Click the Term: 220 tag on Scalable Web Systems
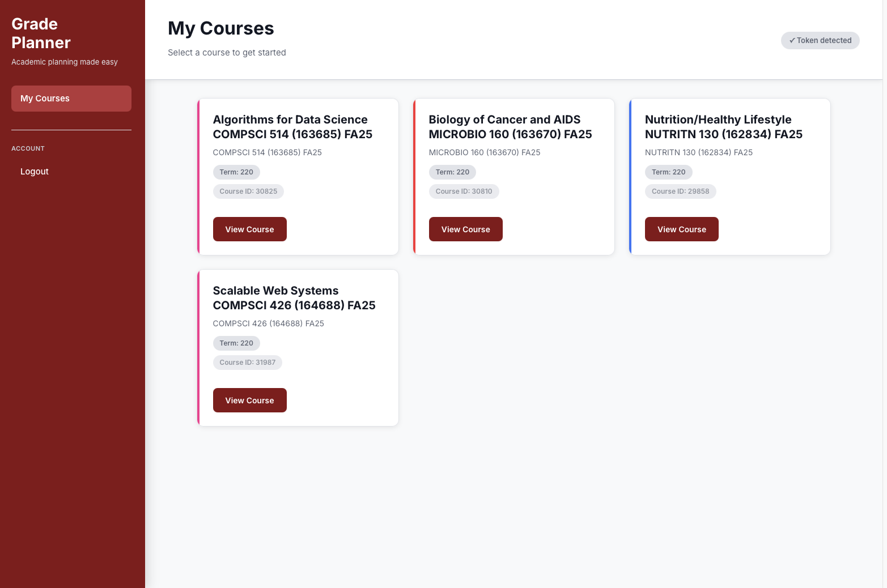This screenshot has height=588, width=887. (x=236, y=343)
